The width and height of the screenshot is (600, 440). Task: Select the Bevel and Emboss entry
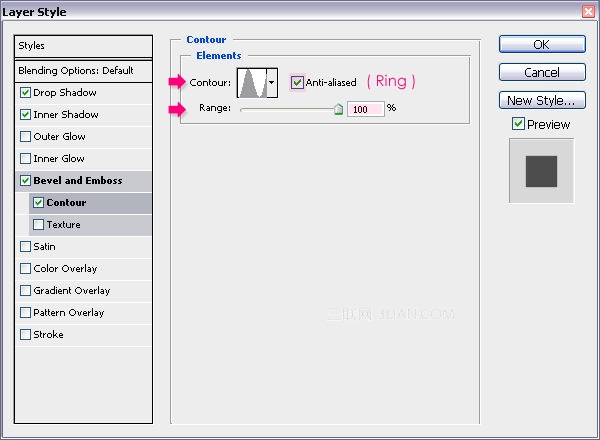click(83, 181)
